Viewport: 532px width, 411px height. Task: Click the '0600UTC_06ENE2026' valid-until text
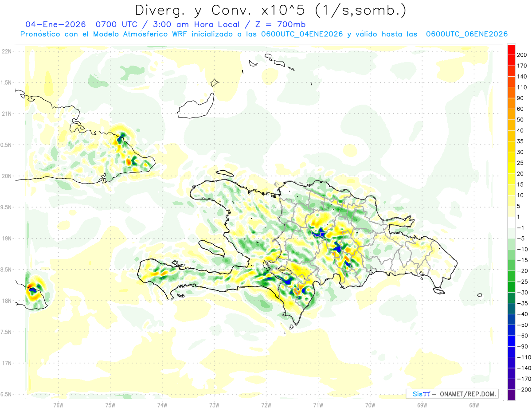466,34
